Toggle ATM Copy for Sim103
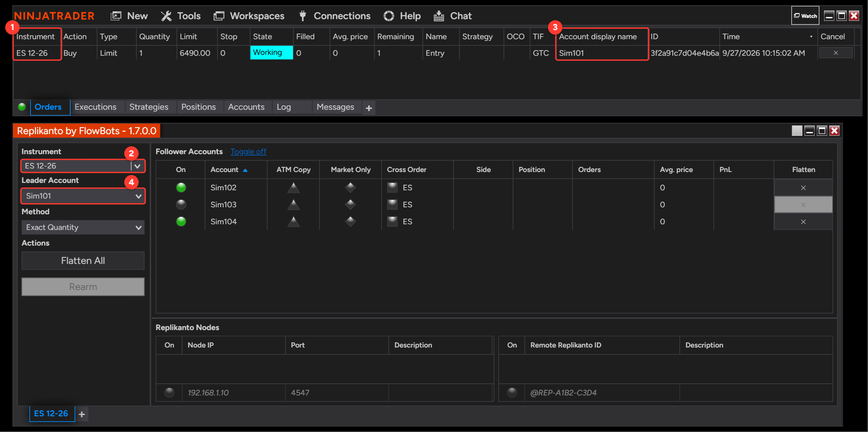Viewport: 868px width, 432px height. pyautogui.click(x=293, y=205)
